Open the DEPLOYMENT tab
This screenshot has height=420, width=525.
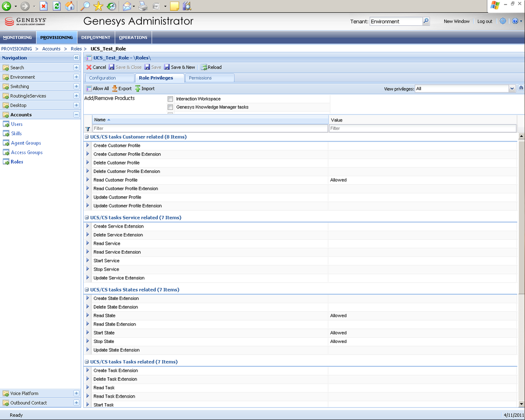[x=96, y=37]
